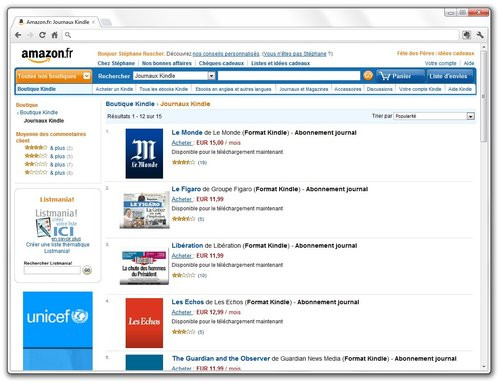
Task: Open the wrench settings menu icon
Action: [x=480, y=35]
